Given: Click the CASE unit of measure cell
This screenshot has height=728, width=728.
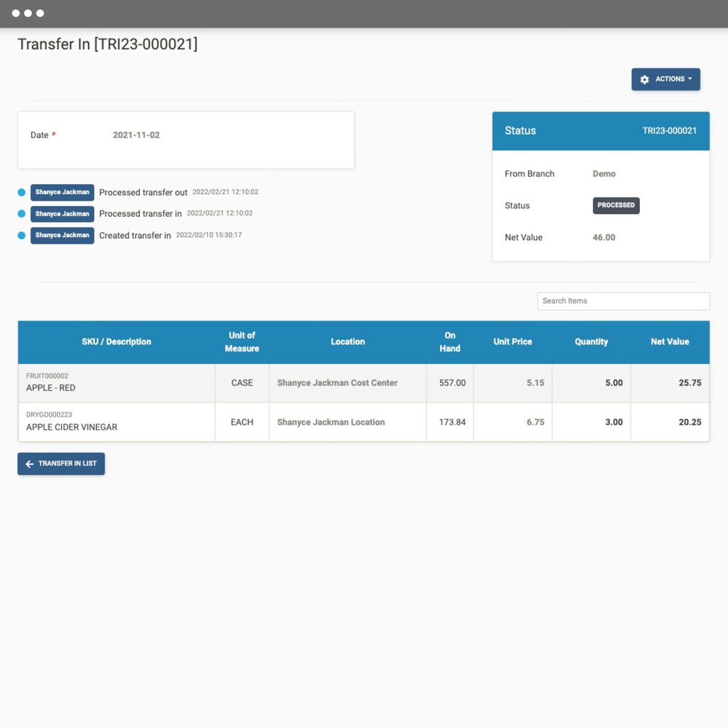Looking at the screenshot, I should click(x=242, y=383).
